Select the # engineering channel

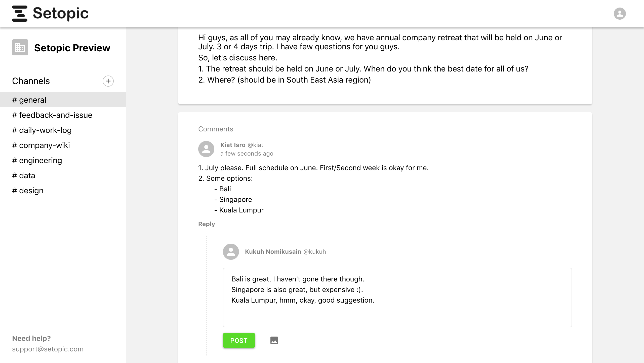[x=37, y=160]
